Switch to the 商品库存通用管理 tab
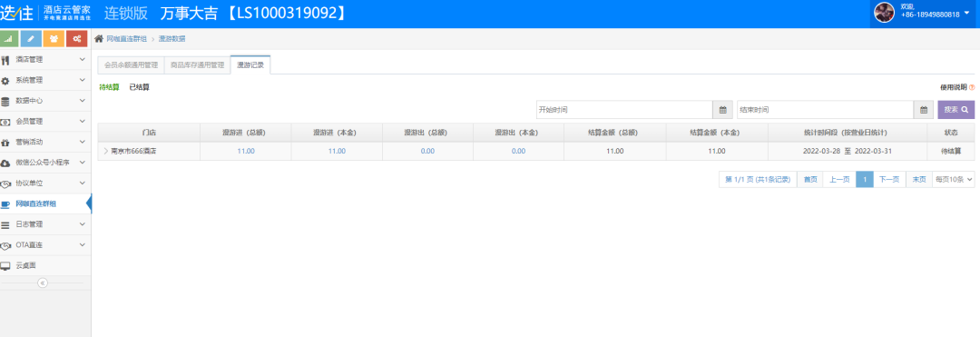Image resolution: width=980 pixels, height=337 pixels. [197, 65]
